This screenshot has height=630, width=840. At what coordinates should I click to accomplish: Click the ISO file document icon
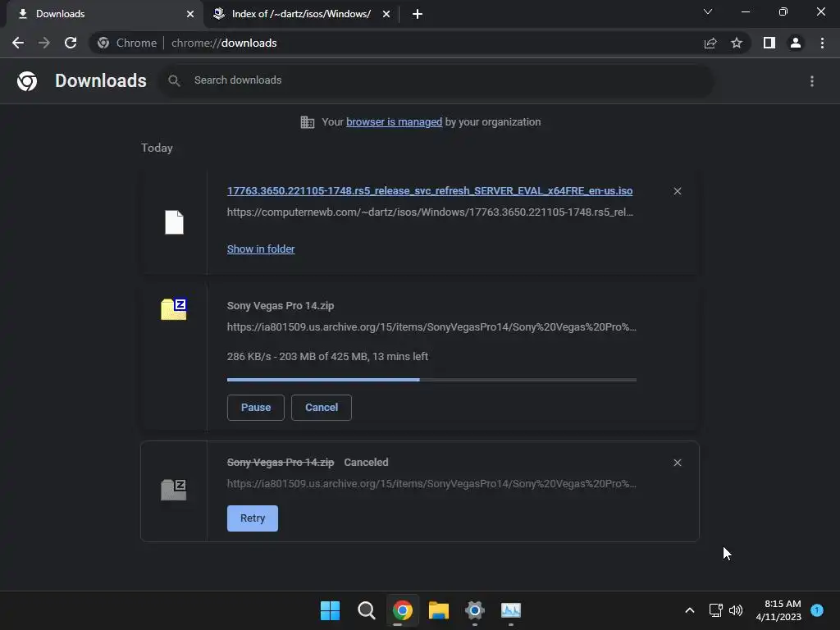tap(174, 222)
